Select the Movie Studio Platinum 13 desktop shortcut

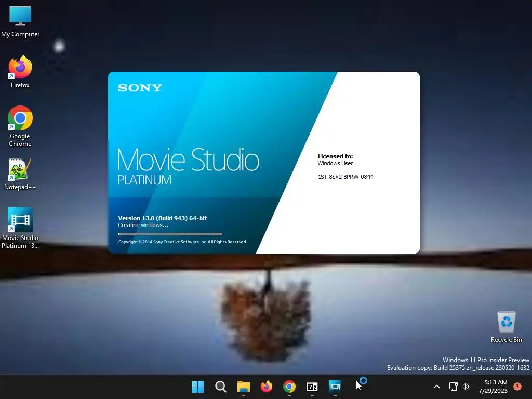coord(20,228)
